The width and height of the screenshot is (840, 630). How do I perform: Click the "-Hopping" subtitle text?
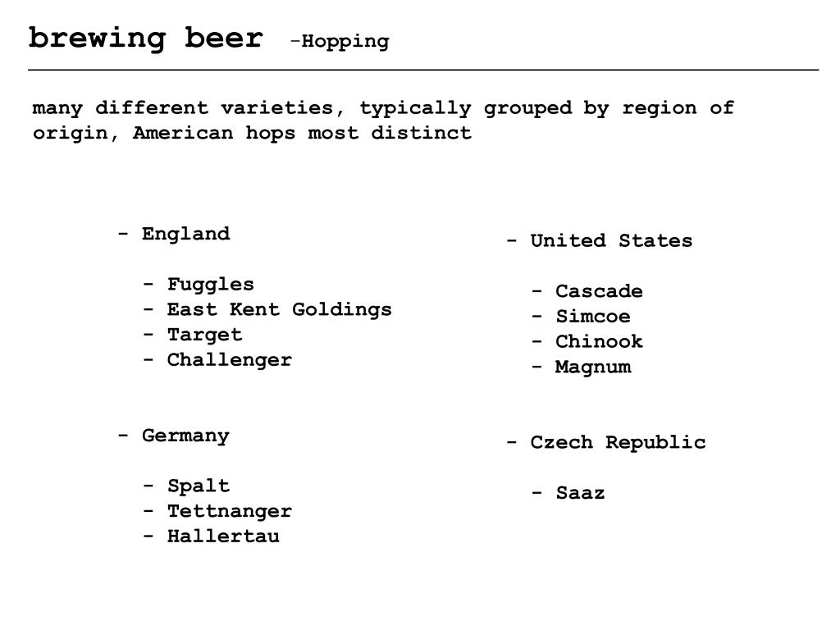[340, 41]
